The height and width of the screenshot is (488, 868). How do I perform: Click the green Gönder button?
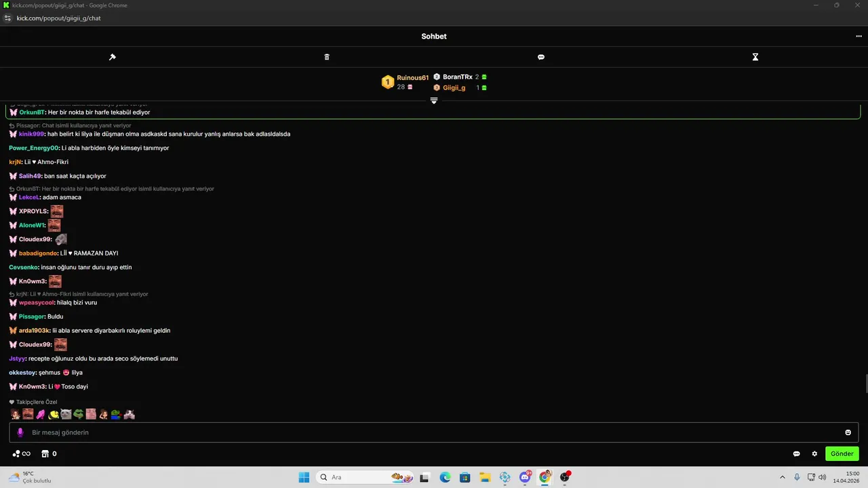pyautogui.click(x=842, y=454)
